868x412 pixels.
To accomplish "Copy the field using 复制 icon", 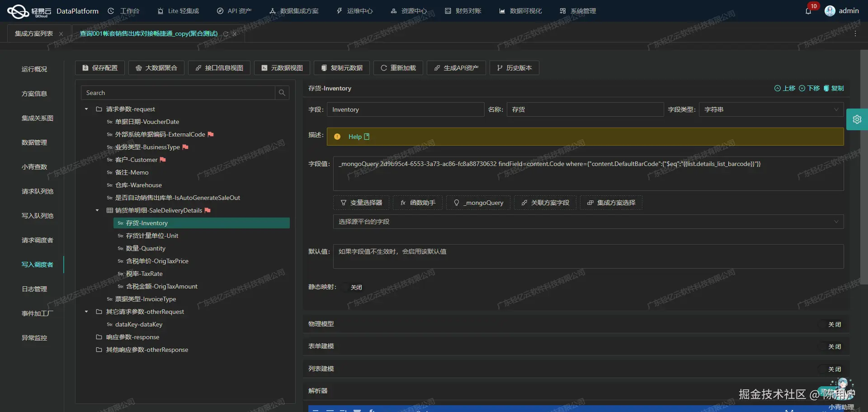I will click(x=833, y=88).
